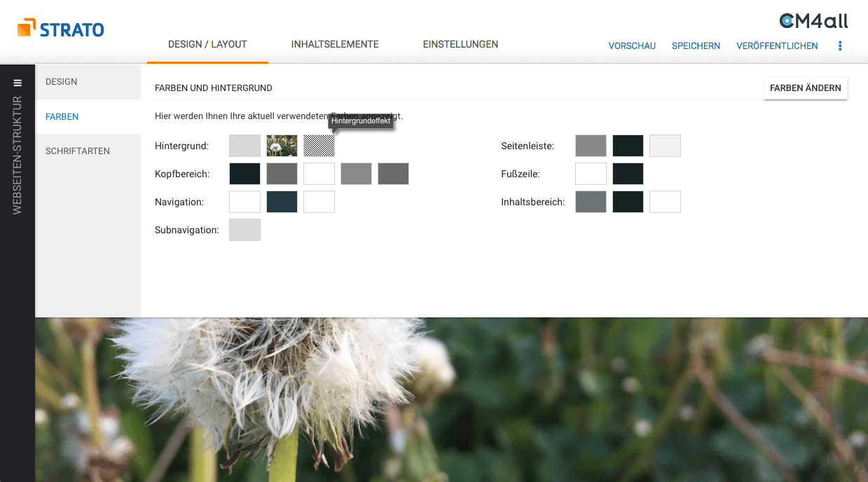Screen dimensions: 868x482
Task: Select Design in the left submenu
Action: click(x=88, y=82)
